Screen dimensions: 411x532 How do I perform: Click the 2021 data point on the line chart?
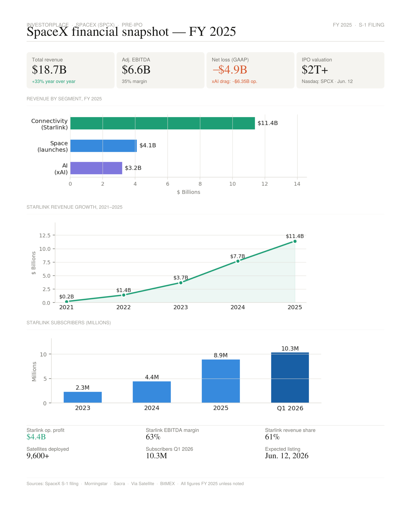(x=67, y=302)
